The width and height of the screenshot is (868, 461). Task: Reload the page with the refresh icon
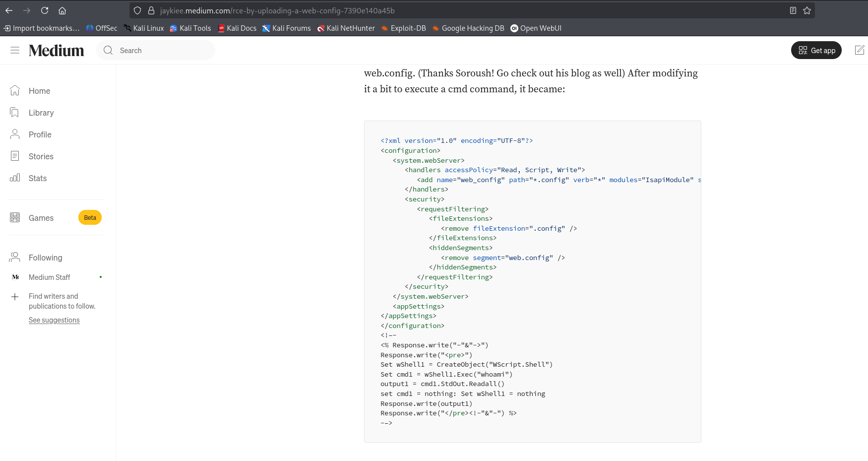click(45, 10)
